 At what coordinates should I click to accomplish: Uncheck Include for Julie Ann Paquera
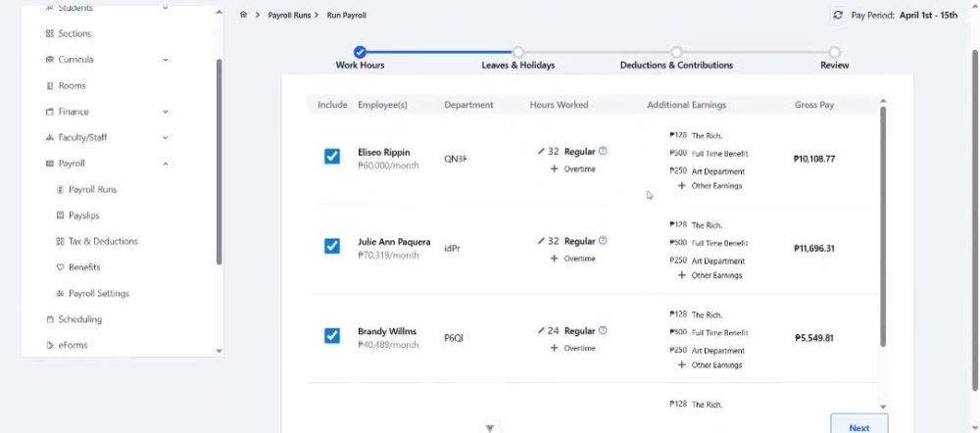332,246
